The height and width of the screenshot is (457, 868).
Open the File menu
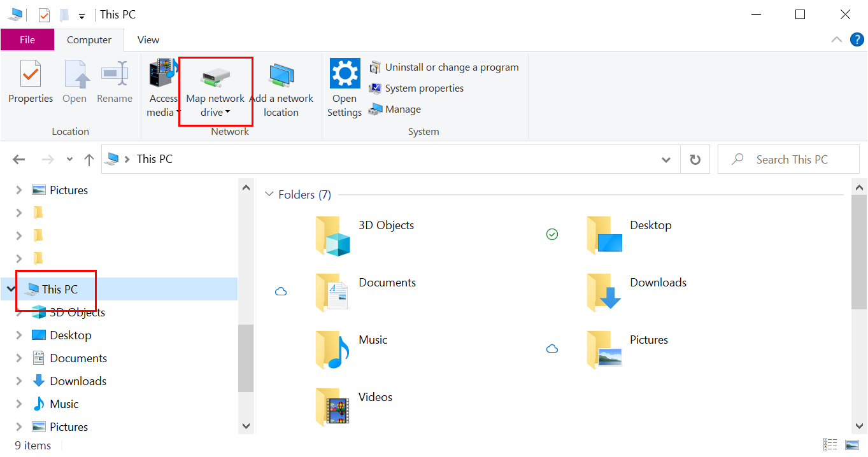pos(27,39)
